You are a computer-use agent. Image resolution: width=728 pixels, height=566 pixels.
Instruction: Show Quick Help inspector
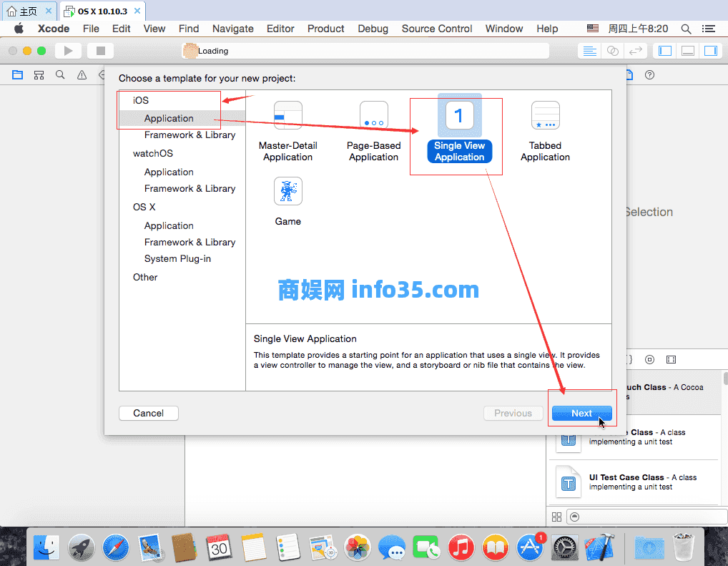click(649, 75)
